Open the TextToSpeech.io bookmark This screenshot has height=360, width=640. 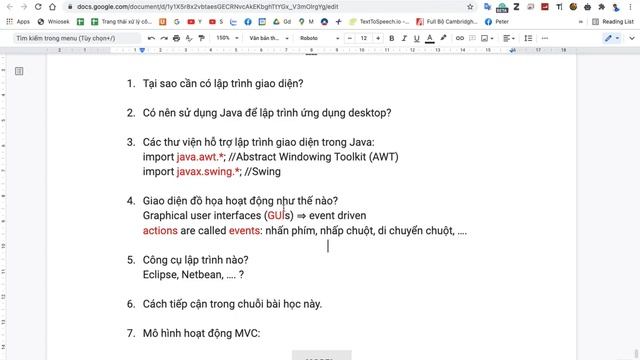pos(380,22)
